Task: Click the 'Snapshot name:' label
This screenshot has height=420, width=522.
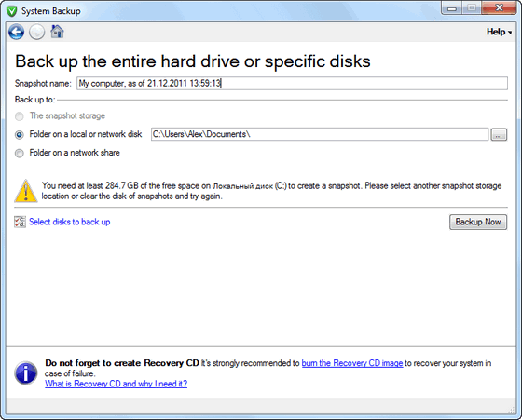Action: tap(43, 83)
